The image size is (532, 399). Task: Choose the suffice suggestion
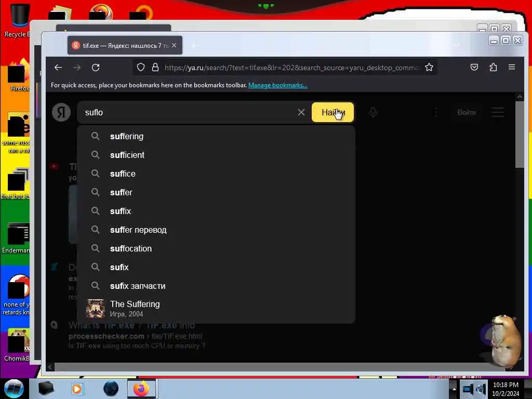click(216, 174)
